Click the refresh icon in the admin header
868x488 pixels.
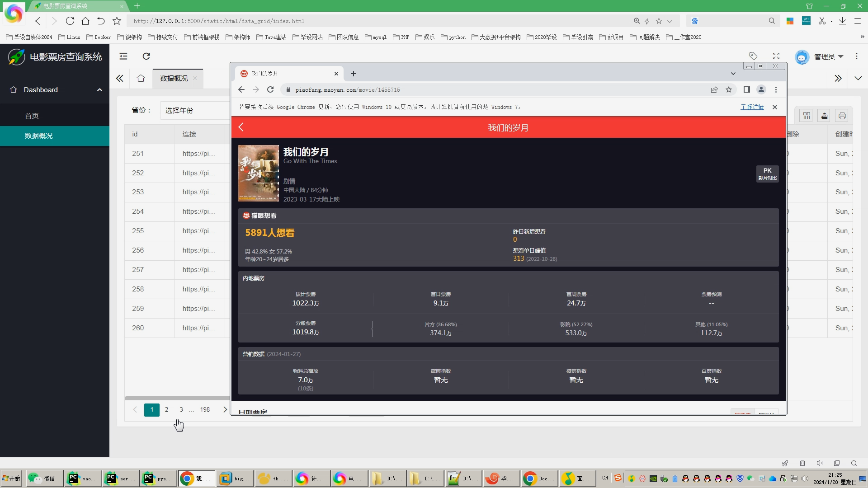point(146,56)
